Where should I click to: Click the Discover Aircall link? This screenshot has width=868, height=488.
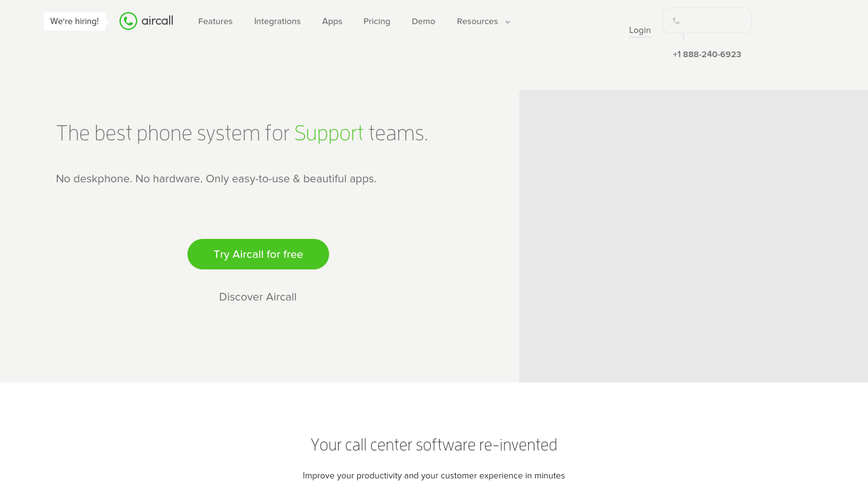[257, 297]
